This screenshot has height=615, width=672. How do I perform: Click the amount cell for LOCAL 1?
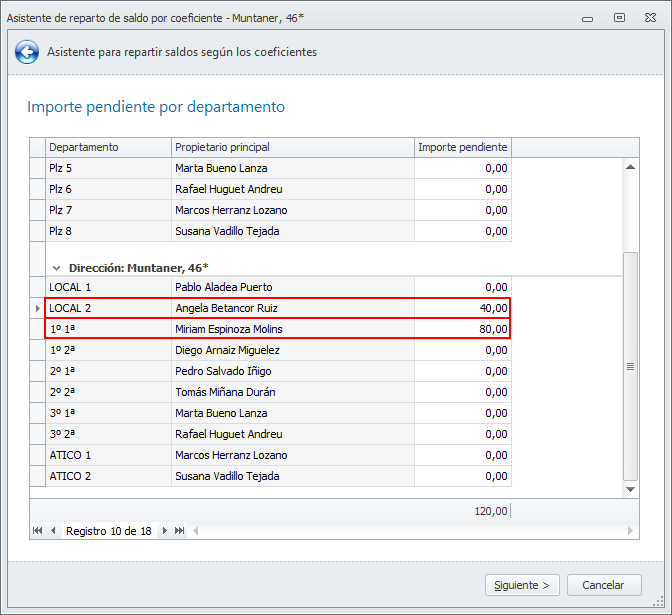click(463, 287)
